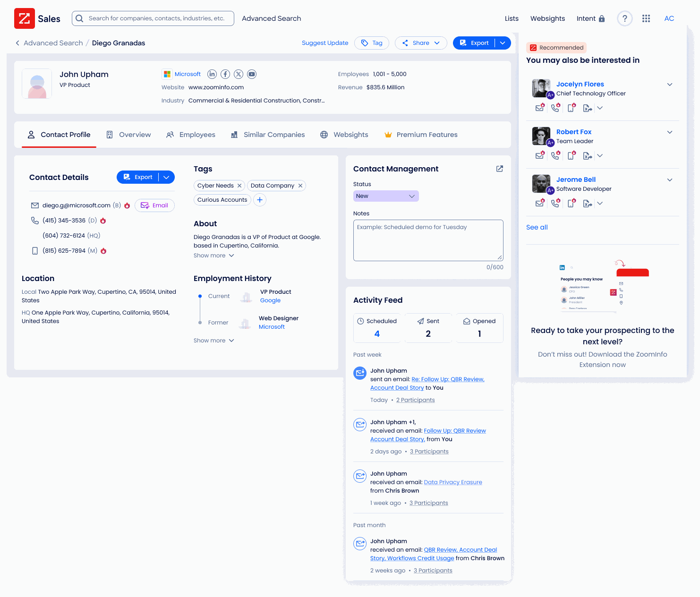The image size is (700, 597).
Task: Click phone icon for Jerome Bell
Action: tap(555, 203)
